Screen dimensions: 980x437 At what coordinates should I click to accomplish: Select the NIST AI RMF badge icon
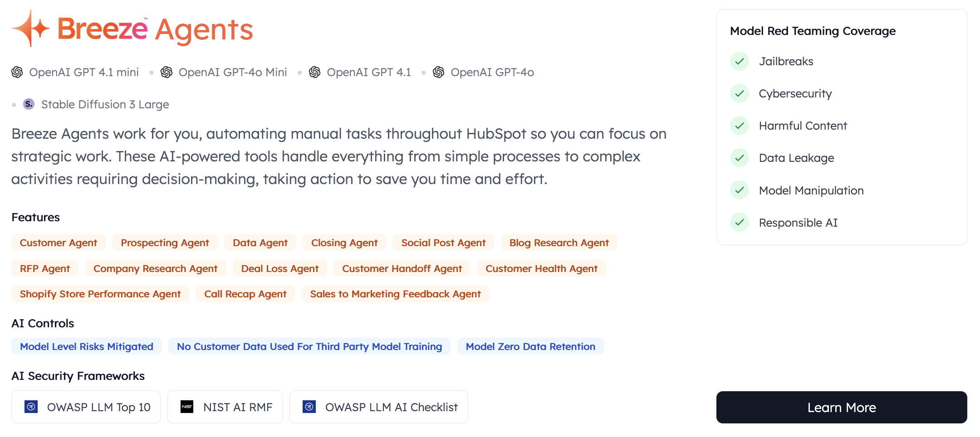pos(187,407)
